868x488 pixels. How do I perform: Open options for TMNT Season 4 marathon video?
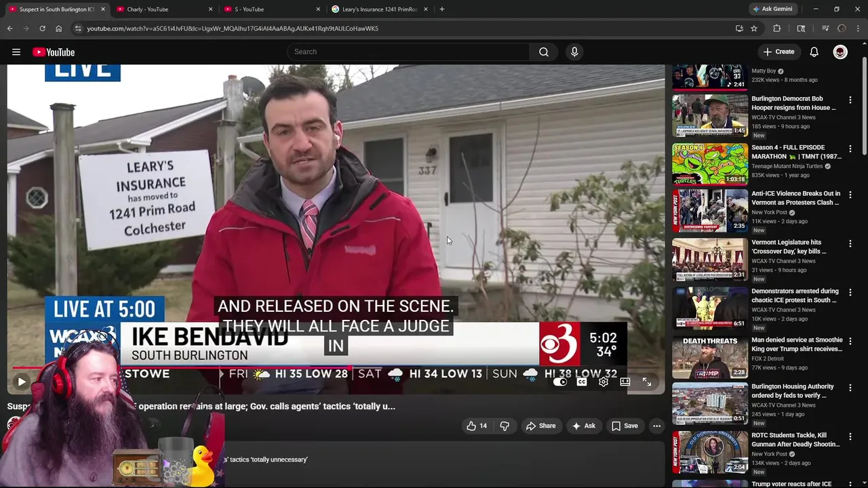850,148
